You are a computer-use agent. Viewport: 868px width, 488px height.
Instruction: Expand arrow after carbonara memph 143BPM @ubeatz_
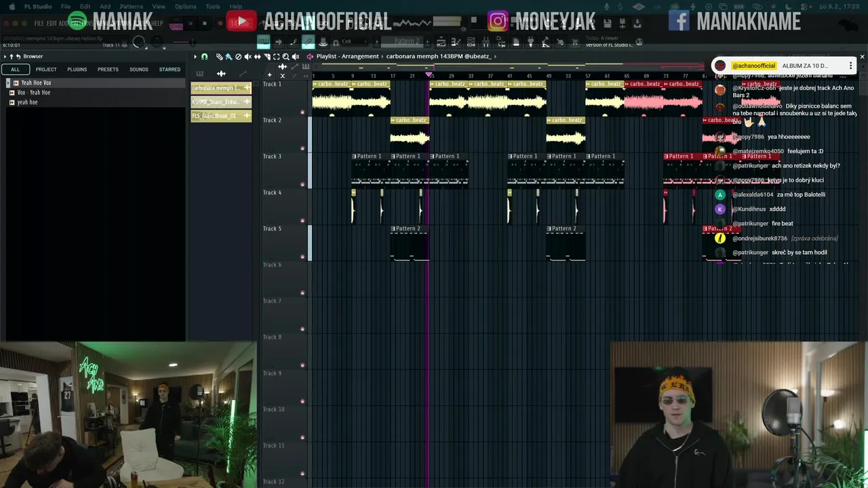[x=496, y=57]
